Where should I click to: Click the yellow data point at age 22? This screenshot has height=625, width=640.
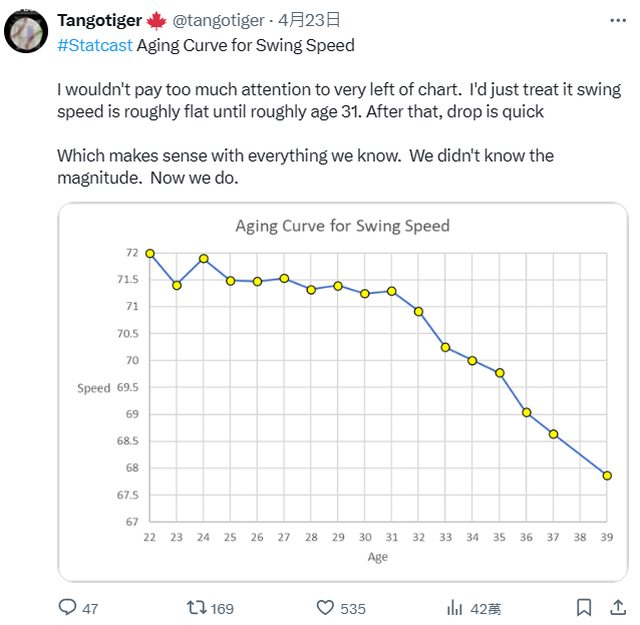pos(150,253)
